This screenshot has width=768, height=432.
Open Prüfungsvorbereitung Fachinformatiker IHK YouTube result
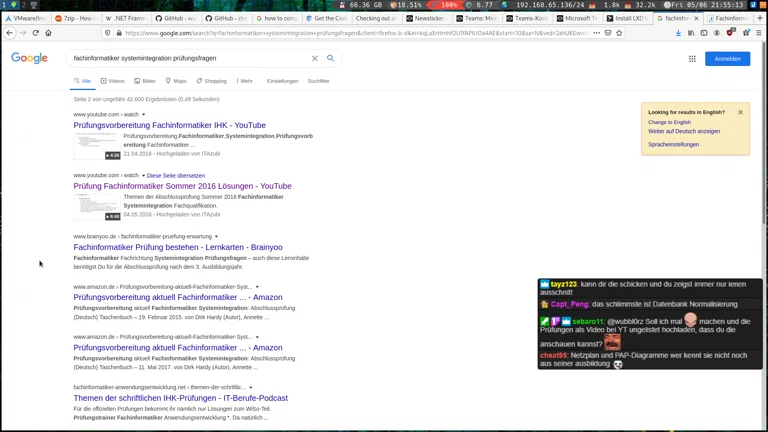[x=169, y=125]
